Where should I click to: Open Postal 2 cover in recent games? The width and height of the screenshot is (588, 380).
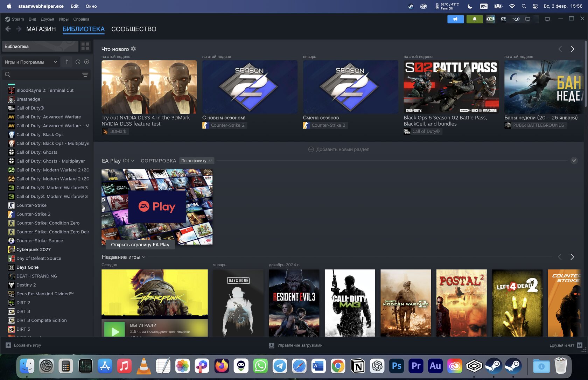coord(461,303)
